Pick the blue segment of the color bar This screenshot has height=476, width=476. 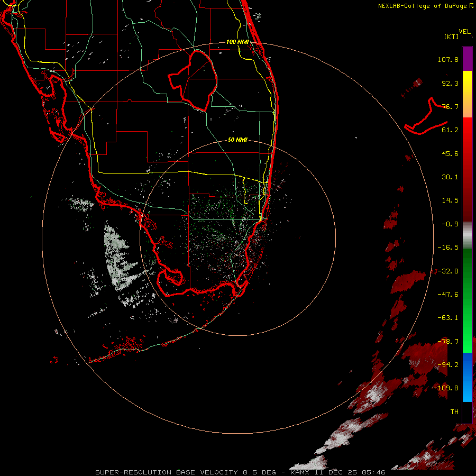467,377
